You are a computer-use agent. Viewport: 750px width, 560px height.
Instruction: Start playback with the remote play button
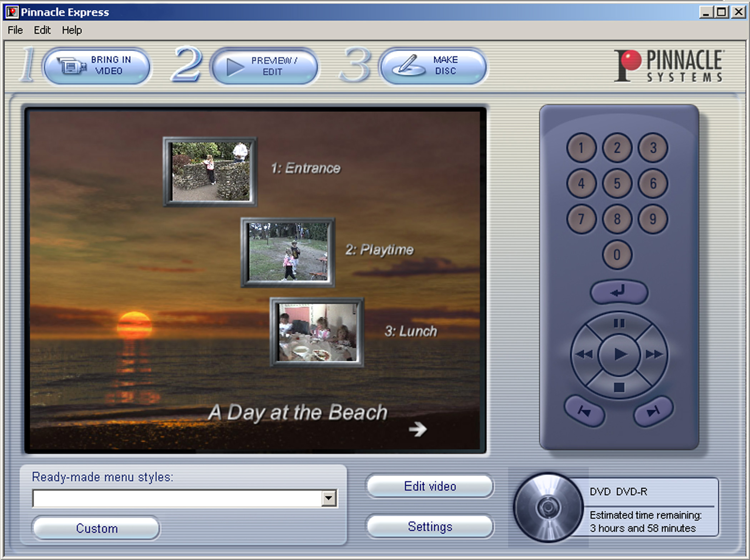619,354
